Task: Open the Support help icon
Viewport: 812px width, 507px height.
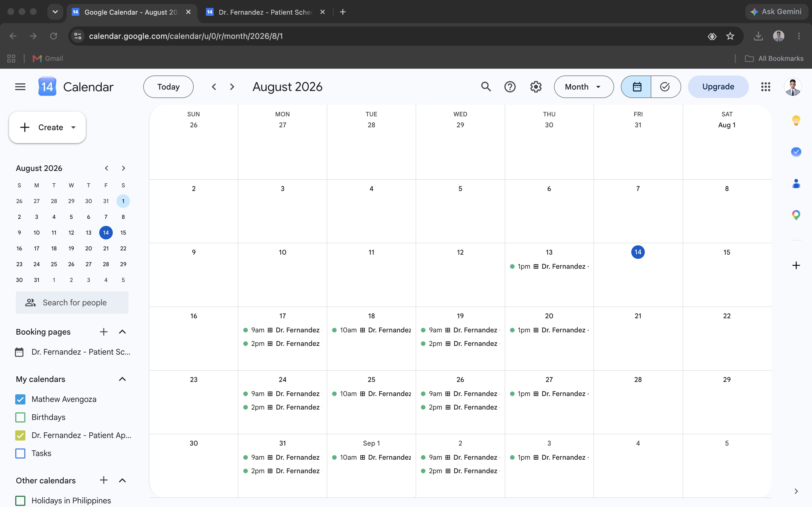Action: click(510, 87)
